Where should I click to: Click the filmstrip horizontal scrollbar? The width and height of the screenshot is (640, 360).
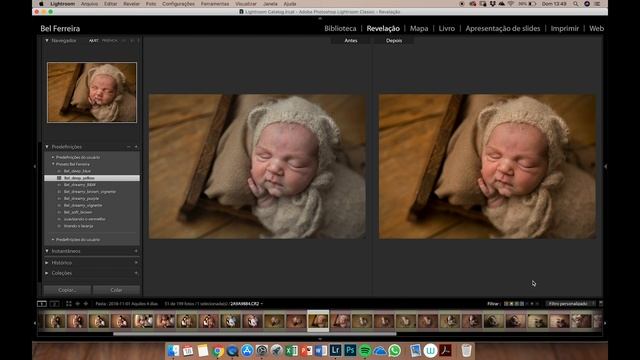(x=254, y=334)
